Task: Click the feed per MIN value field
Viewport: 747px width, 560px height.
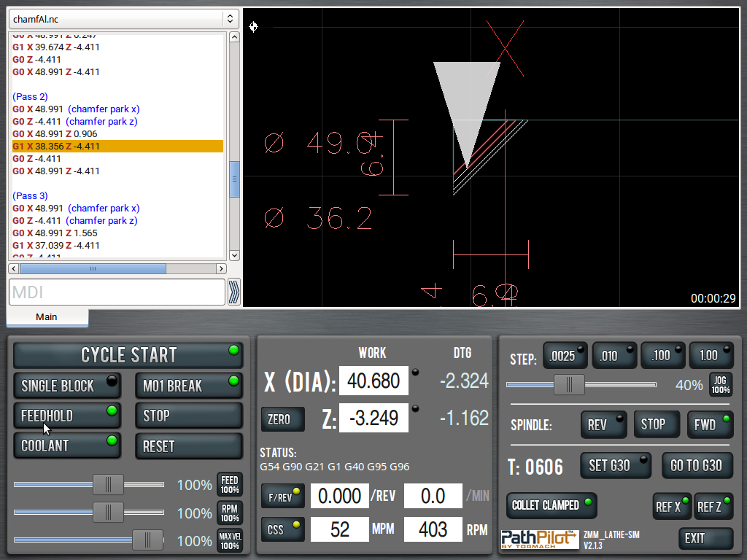Action: pyautogui.click(x=433, y=496)
